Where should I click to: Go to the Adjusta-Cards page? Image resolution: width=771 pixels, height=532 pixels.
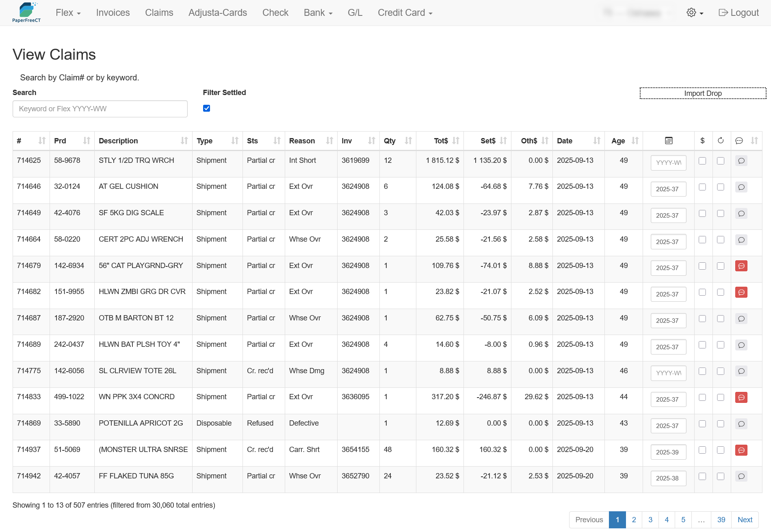tap(217, 13)
